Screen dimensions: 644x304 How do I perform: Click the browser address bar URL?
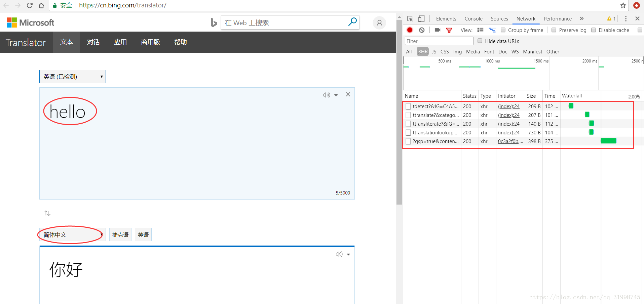click(122, 5)
